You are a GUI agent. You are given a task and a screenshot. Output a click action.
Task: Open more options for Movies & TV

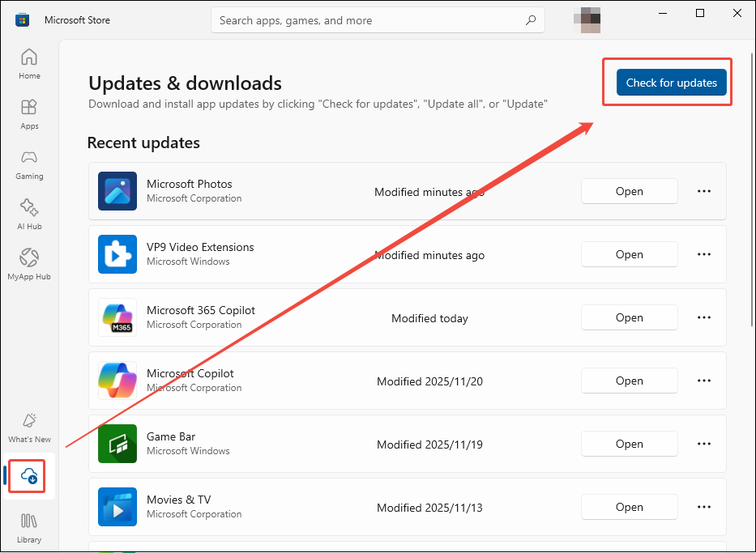[703, 507]
